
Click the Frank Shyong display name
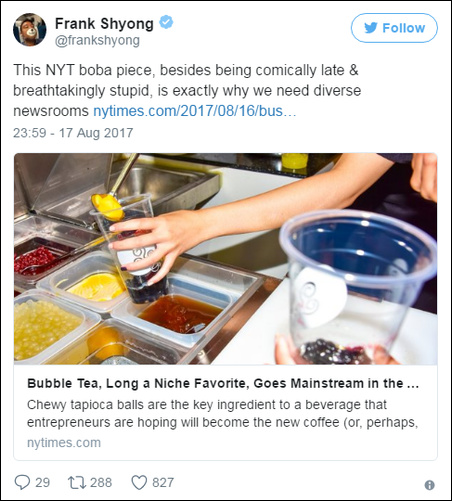104,23
